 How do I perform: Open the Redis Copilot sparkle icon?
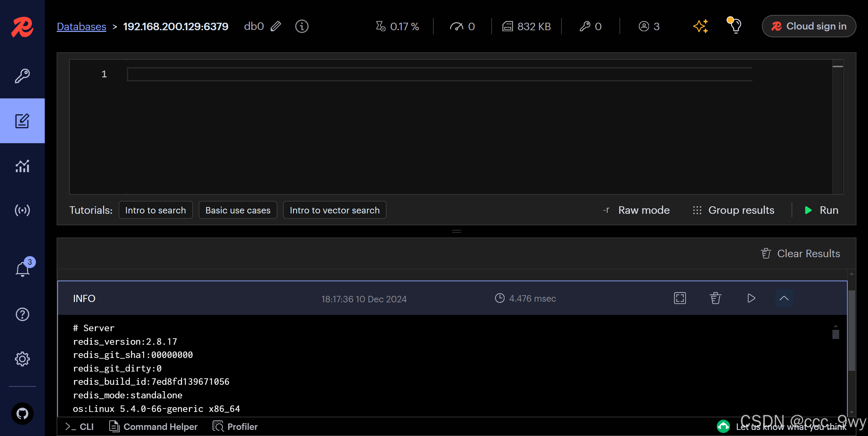tap(700, 26)
